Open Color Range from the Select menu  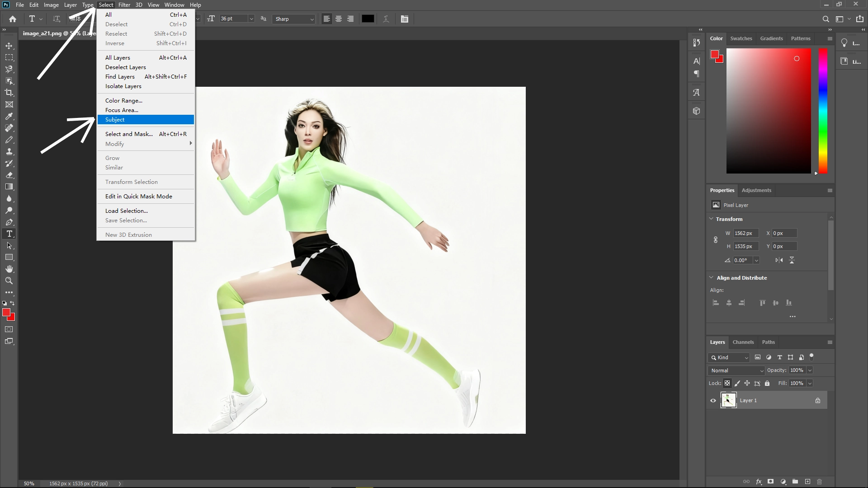(x=123, y=100)
